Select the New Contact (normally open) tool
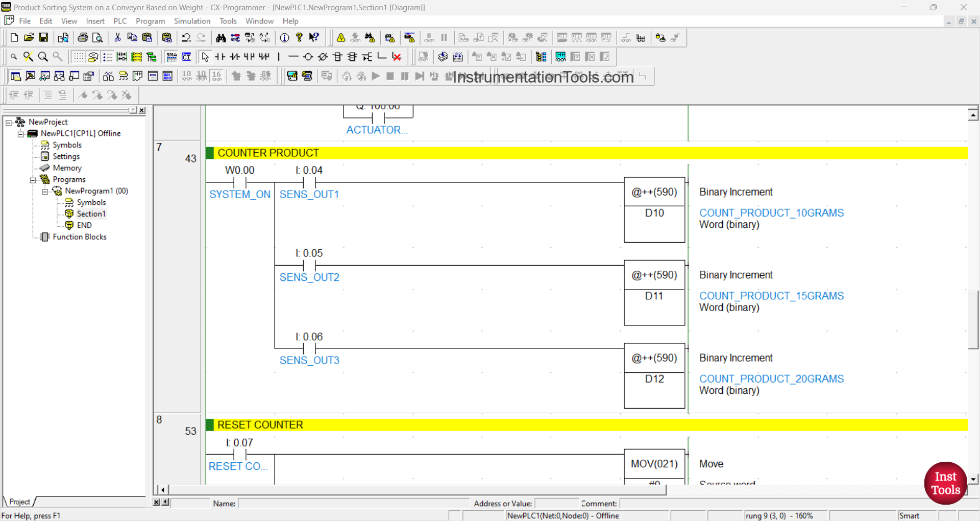980x521 pixels. coord(220,57)
